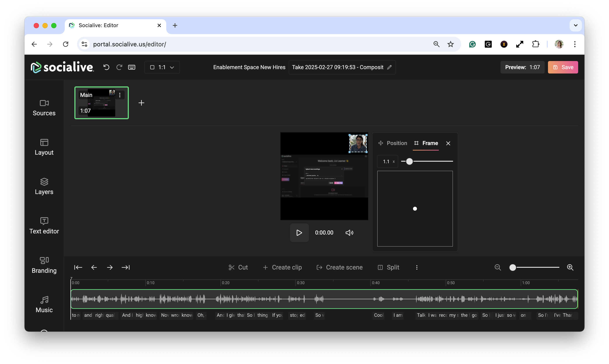The width and height of the screenshot is (609, 364).
Task: Open timeline toolbar more options menu
Action: click(417, 267)
